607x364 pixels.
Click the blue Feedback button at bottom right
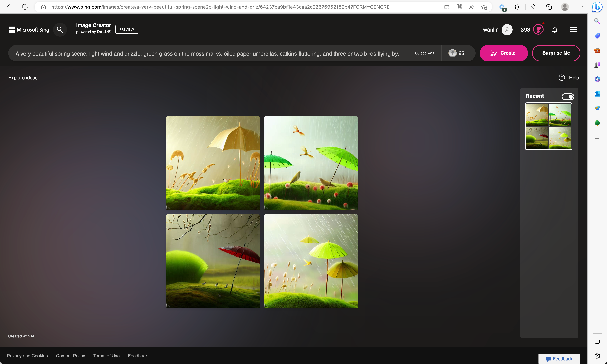pyautogui.click(x=559, y=359)
